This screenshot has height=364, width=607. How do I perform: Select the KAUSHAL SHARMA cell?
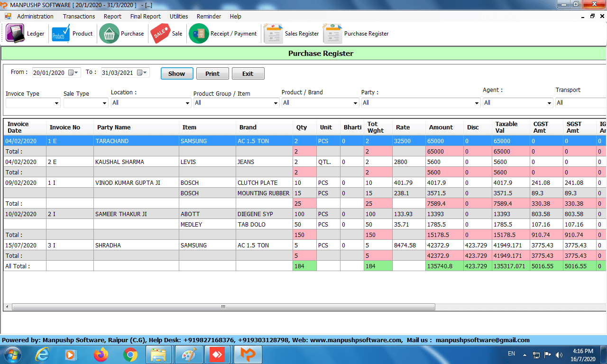[x=136, y=162]
